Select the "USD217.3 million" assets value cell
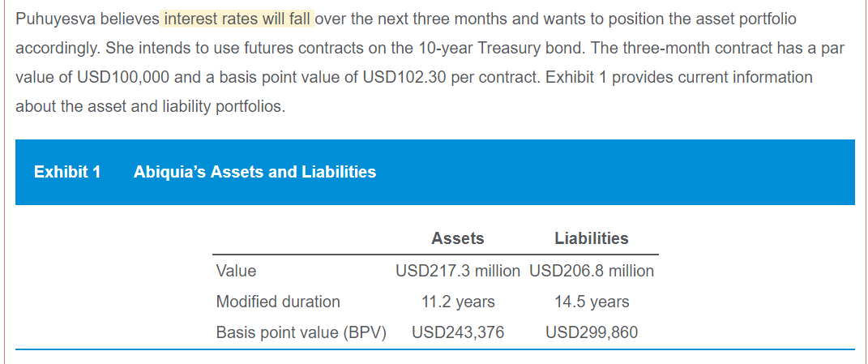868x364 pixels. 458,271
